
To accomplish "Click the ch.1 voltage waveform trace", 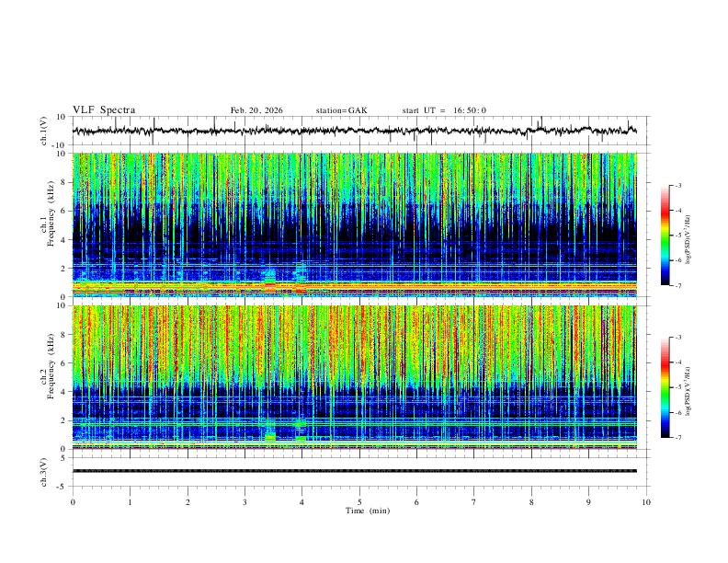I will (354, 131).
